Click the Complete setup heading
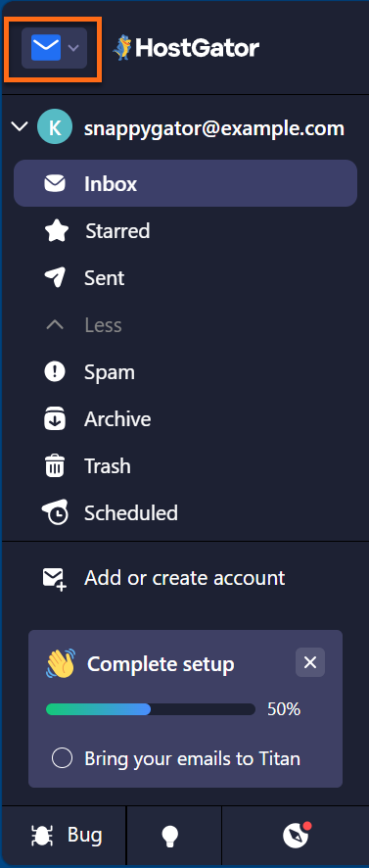Screen dimensions: 369x868 [161, 663]
